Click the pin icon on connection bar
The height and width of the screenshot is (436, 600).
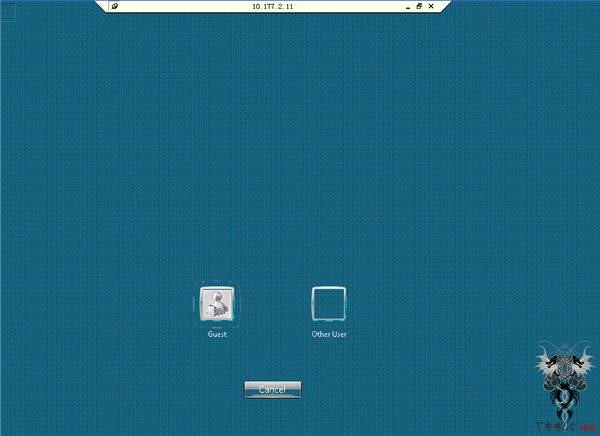pyautogui.click(x=115, y=6)
